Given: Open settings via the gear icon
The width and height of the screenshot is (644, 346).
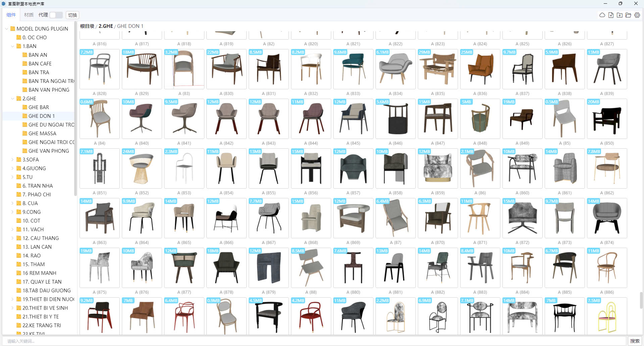Looking at the screenshot, I should tap(637, 15).
